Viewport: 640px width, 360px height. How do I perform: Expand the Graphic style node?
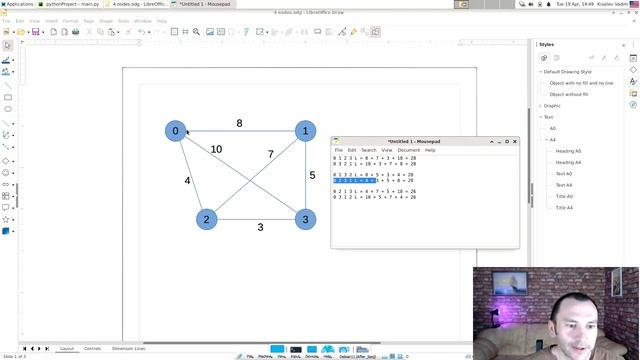tap(541, 106)
